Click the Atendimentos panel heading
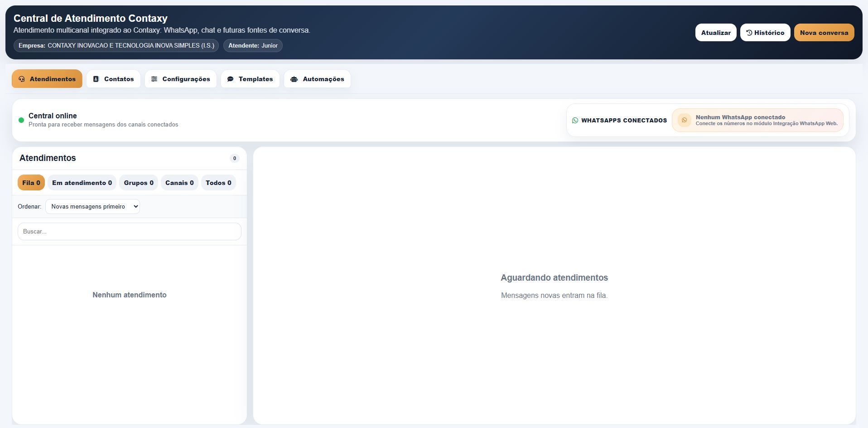The image size is (868, 428). (48, 158)
